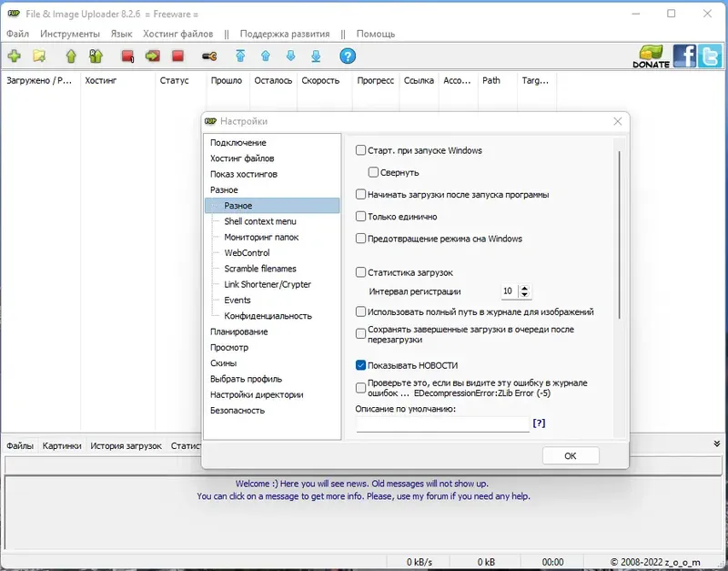Open the Инструменты menu

(x=70, y=34)
